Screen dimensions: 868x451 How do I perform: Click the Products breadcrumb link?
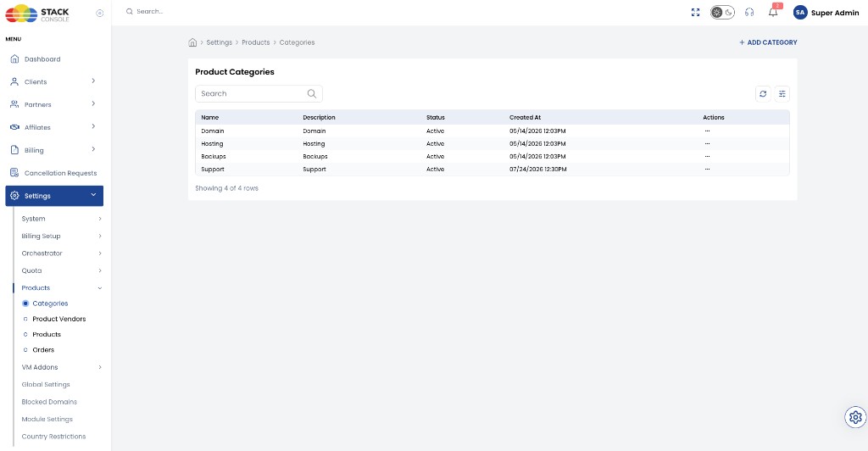point(256,42)
